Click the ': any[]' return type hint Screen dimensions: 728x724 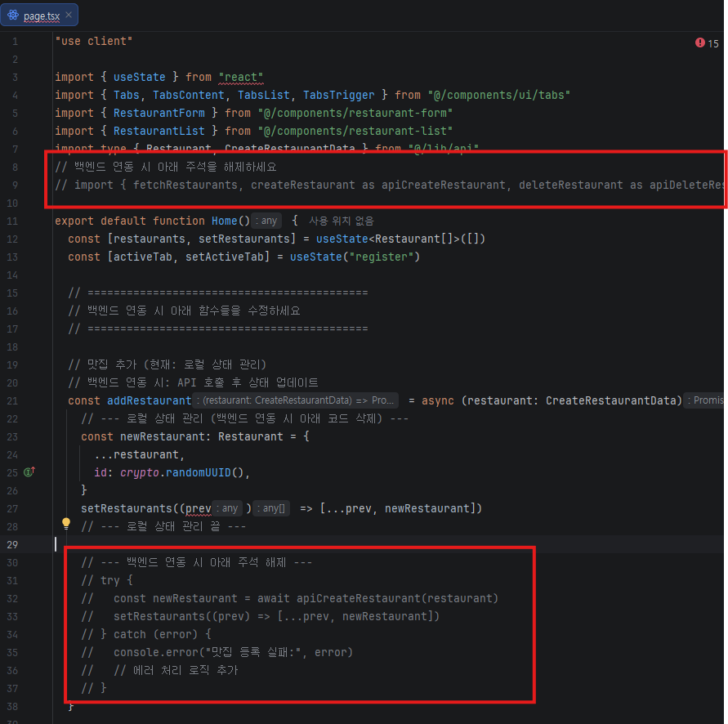click(273, 508)
